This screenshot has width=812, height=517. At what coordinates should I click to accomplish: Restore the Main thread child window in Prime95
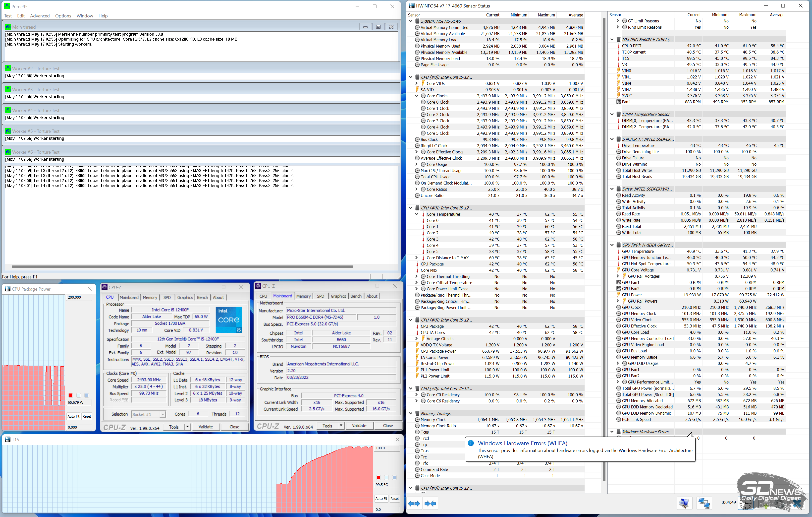(x=378, y=27)
